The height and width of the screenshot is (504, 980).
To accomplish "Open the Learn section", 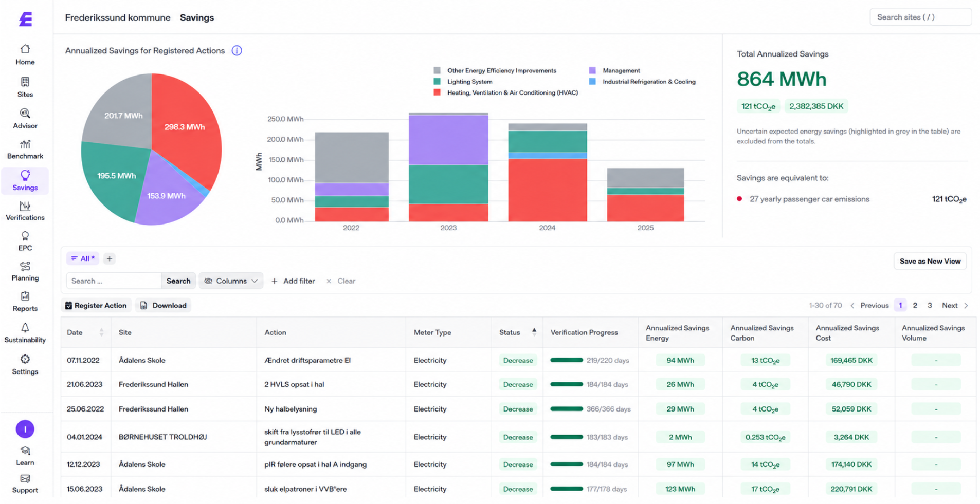I will point(25,456).
